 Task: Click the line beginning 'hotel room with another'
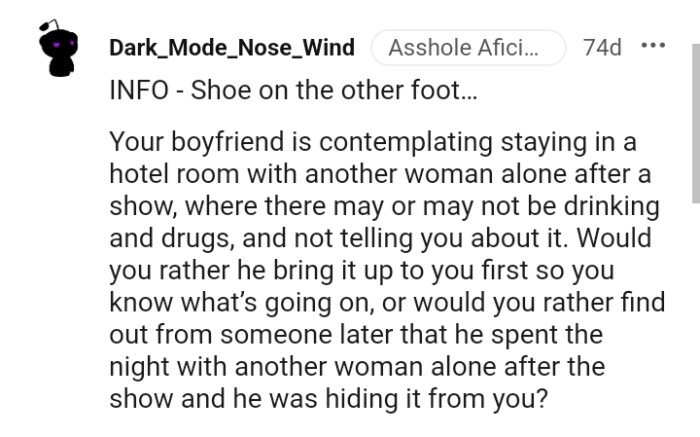(380, 173)
